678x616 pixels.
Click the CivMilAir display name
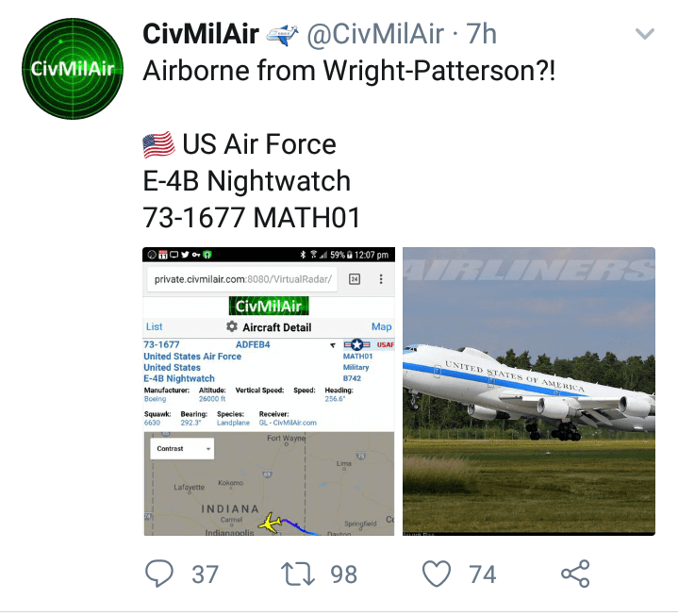pos(201,34)
